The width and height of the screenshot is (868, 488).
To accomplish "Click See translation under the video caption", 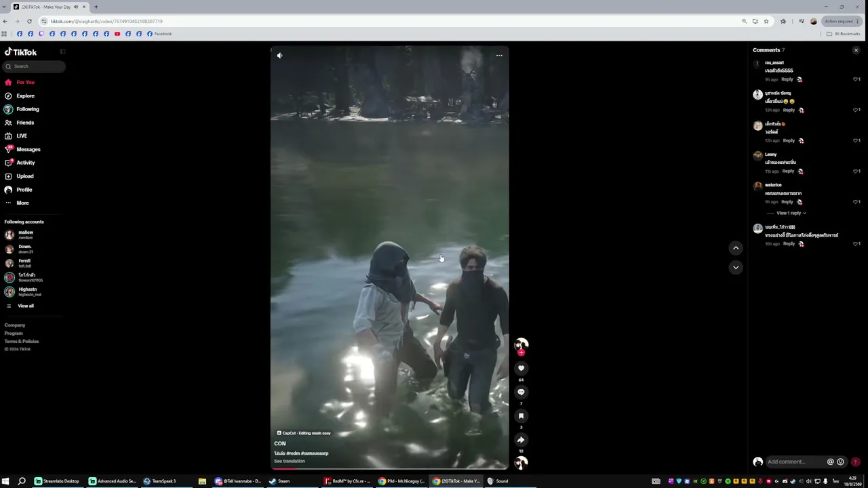I will click(290, 461).
